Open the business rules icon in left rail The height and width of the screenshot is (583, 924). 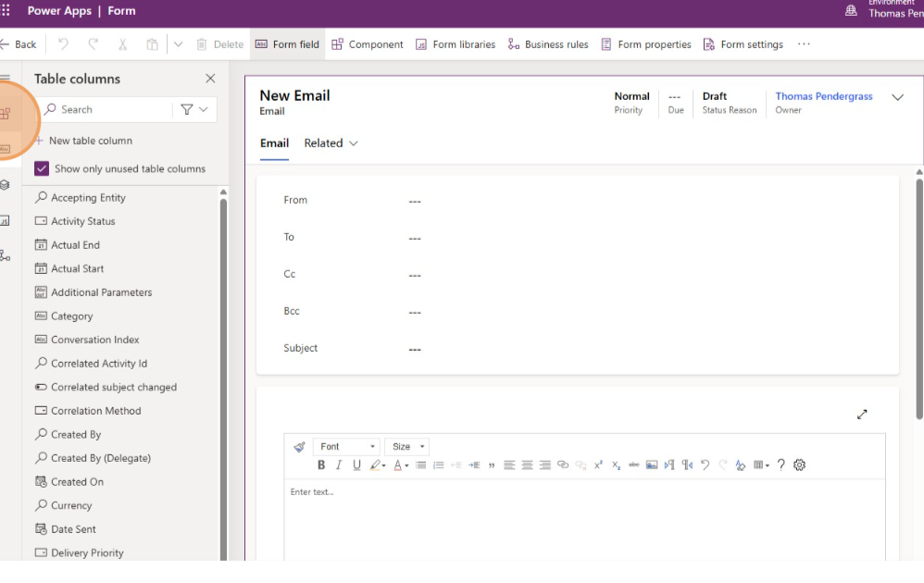5,255
